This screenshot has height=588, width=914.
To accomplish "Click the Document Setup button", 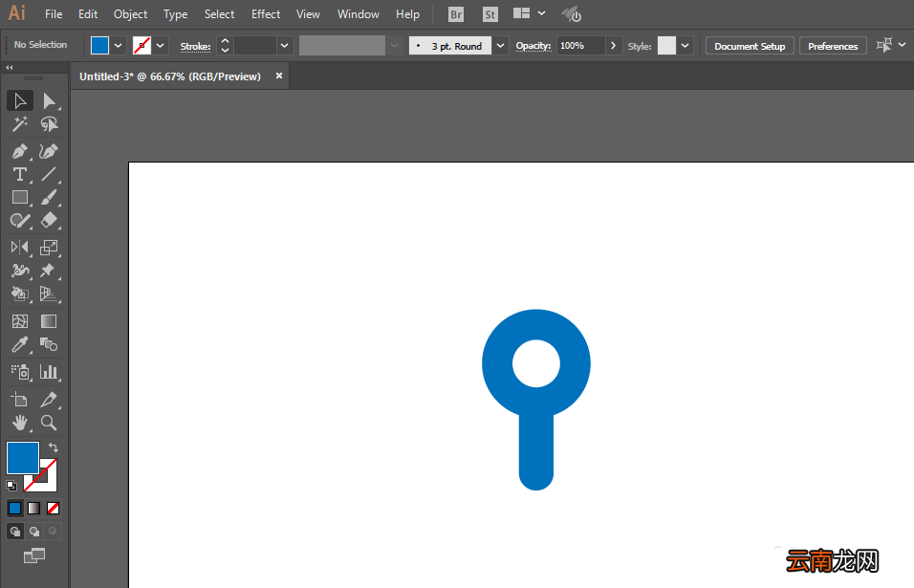I will click(x=750, y=46).
